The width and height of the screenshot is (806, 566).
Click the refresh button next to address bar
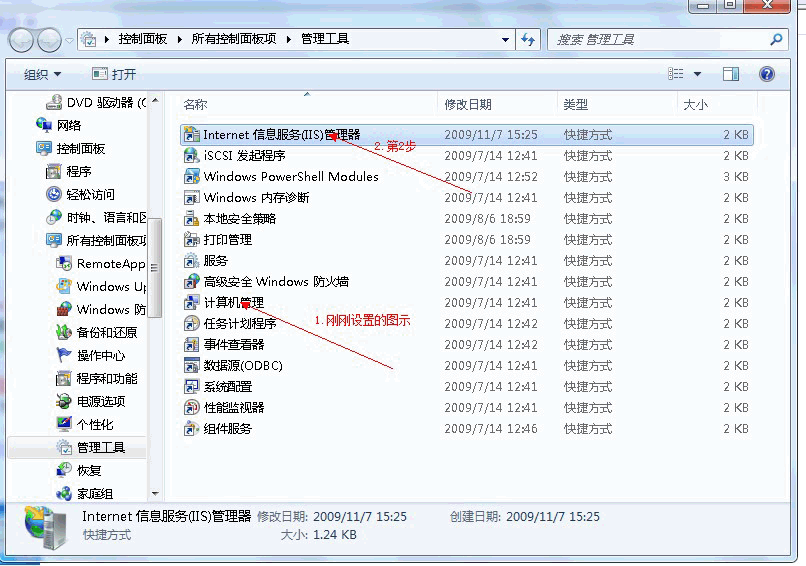[528, 40]
